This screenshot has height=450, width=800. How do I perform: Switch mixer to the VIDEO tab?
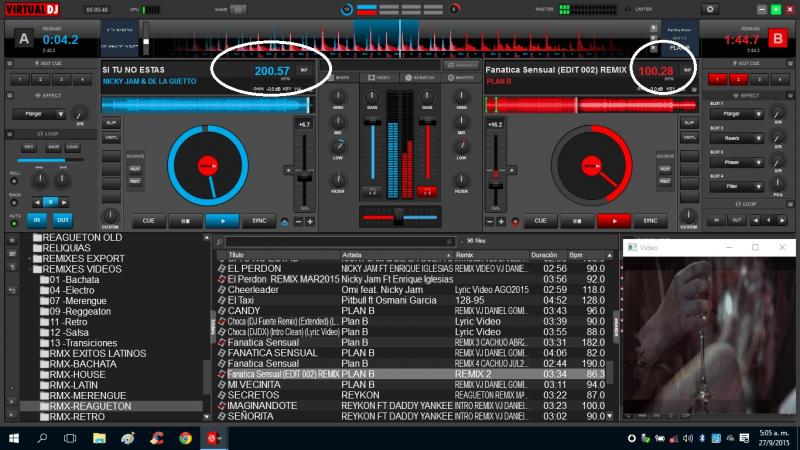point(380,78)
